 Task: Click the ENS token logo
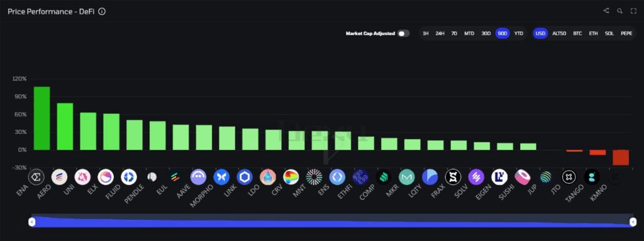click(x=337, y=177)
